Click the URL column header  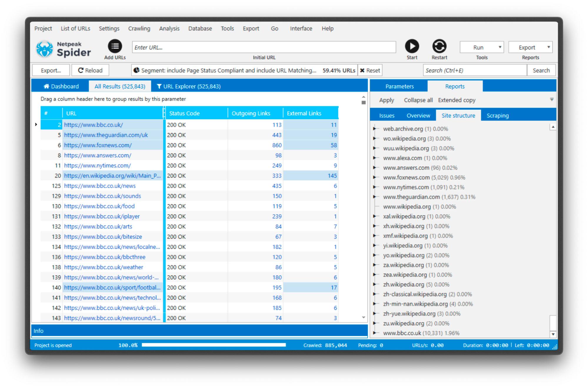[x=113, y=113]
